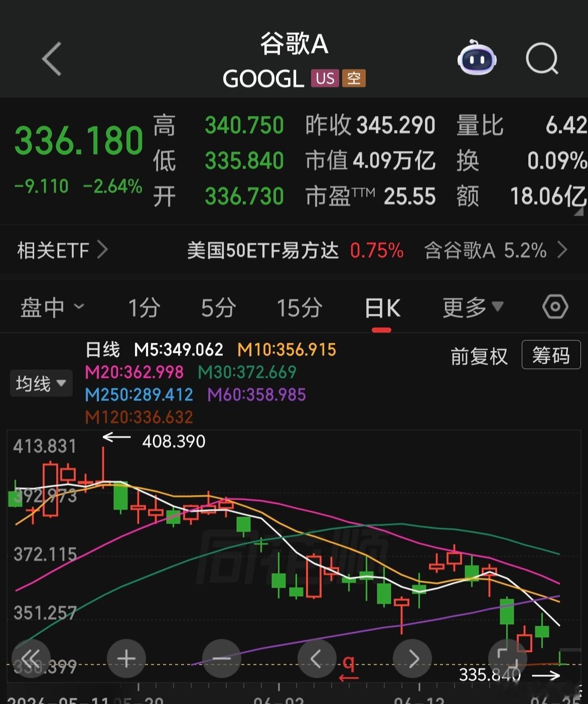Open the 更多 timeframe dropdown

473,307
